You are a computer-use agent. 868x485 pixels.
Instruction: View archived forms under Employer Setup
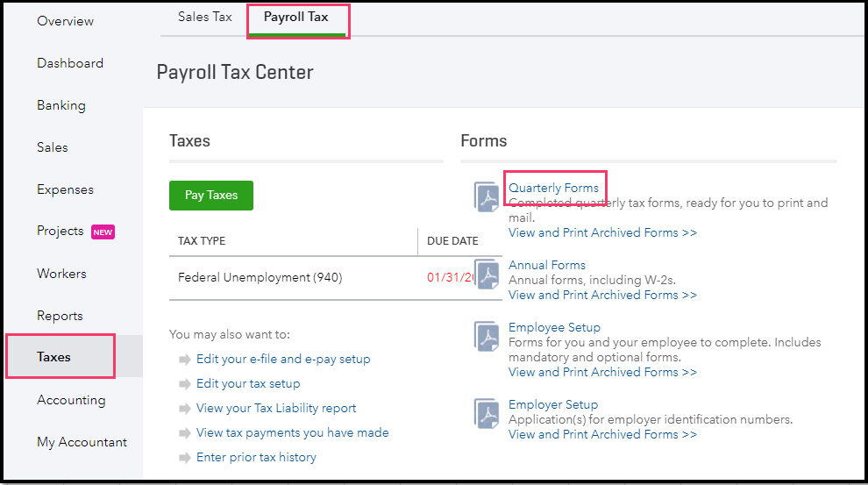(603, 435)
